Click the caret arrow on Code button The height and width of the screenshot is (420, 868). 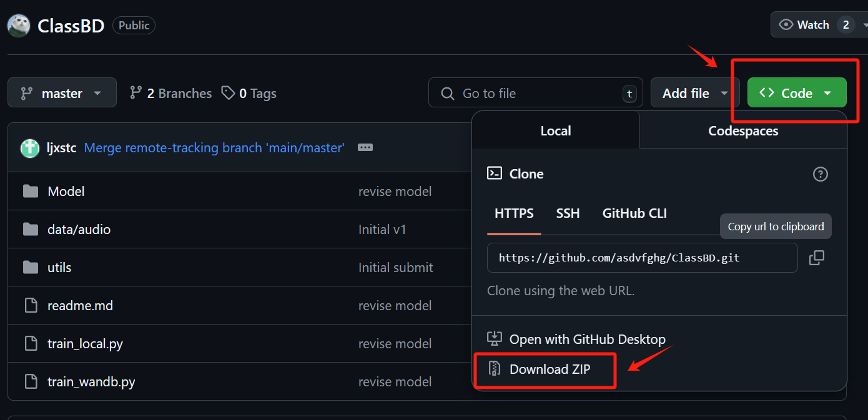827,94
